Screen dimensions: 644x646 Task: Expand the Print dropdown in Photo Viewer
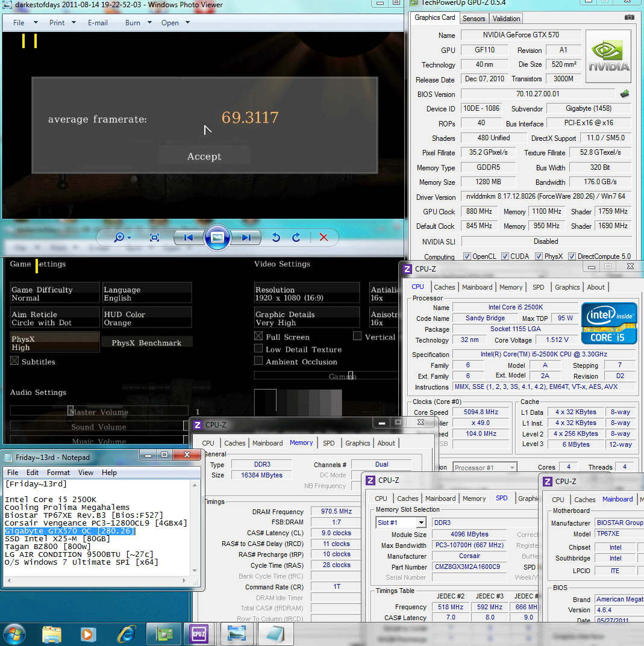(74, 23)
